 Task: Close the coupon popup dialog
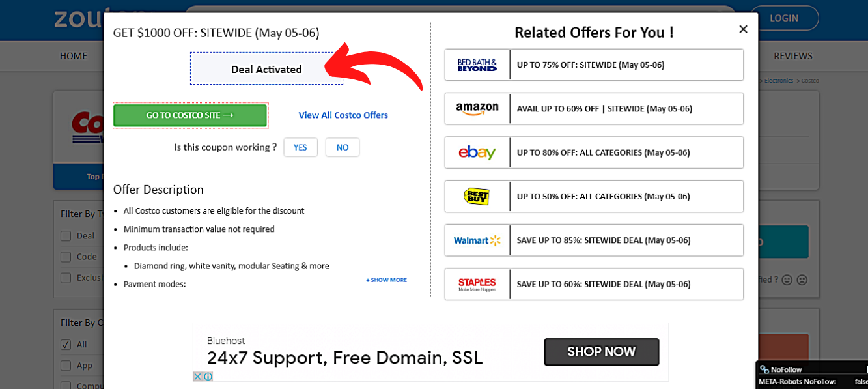tap(743, 29)
